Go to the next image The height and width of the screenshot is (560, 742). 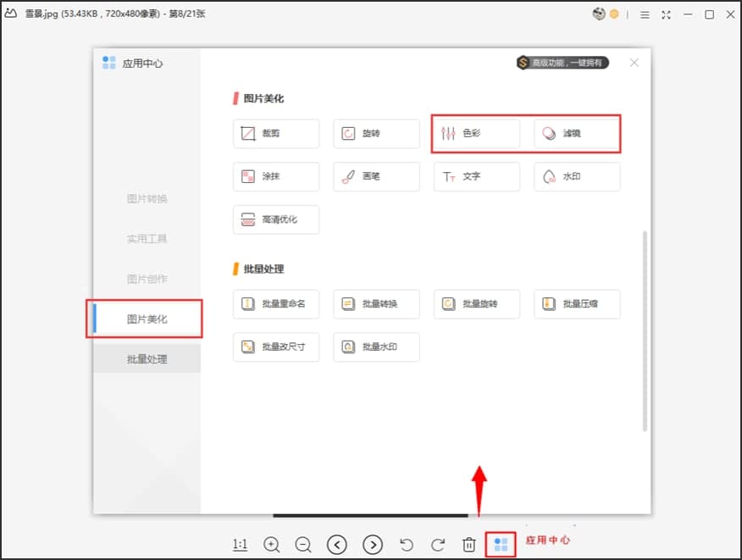[x=373, y=545]
